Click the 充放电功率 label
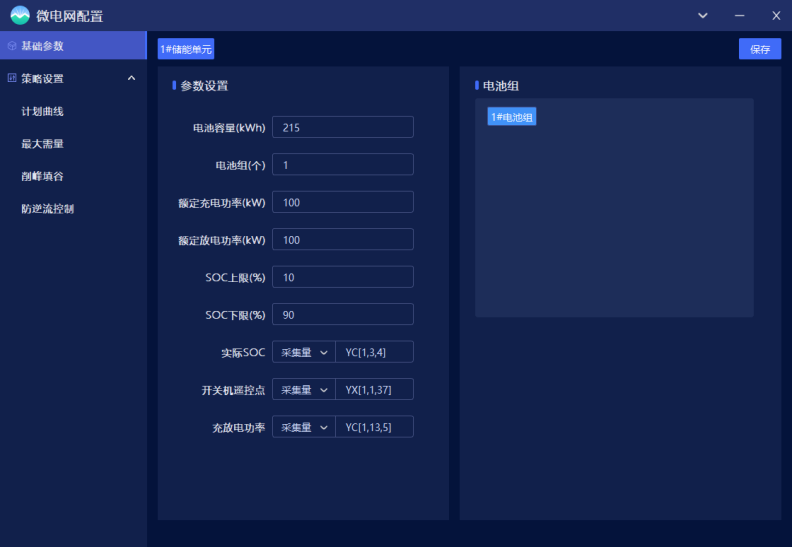 point(238,427)
